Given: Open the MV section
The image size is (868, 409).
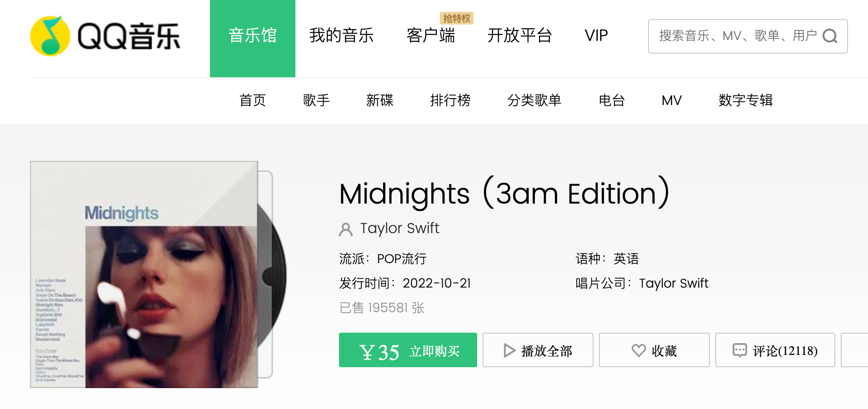Looking at the screenshot, I should click(x=671, y=100).
